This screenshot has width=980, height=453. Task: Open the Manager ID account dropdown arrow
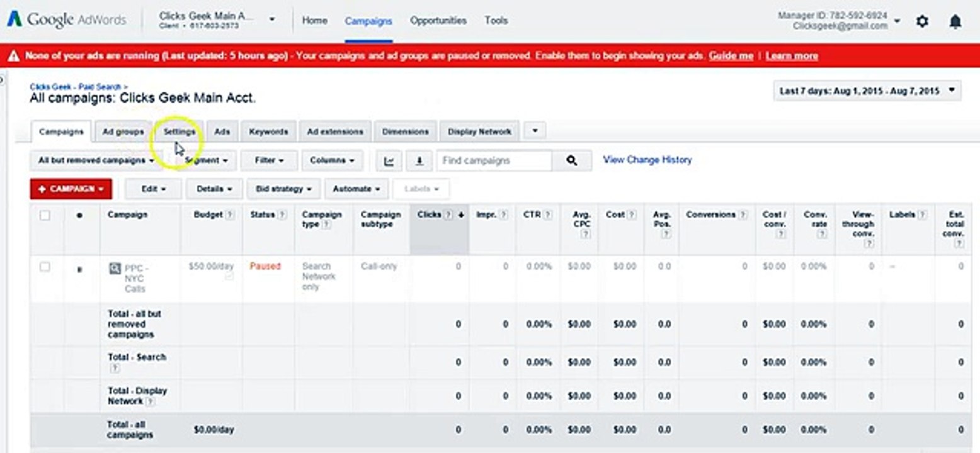897,21
